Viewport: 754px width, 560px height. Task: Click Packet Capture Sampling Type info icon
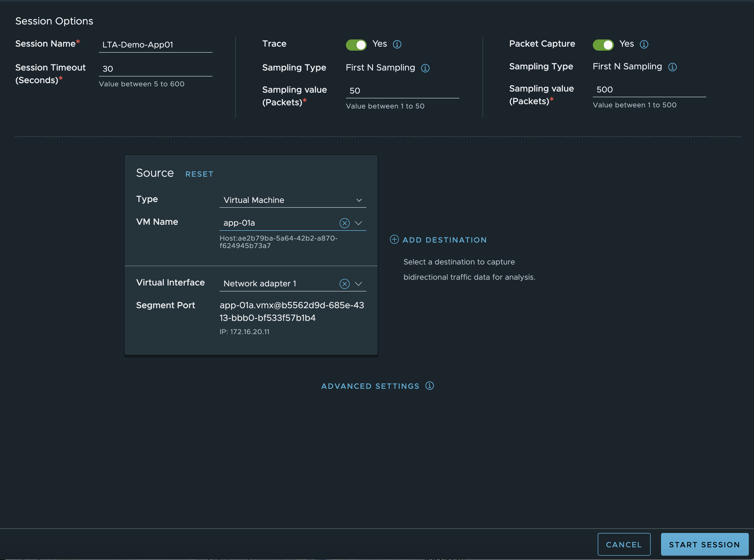point(672,67)
